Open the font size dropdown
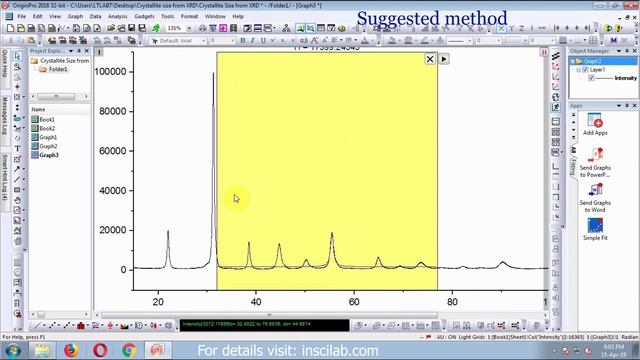 233,41
